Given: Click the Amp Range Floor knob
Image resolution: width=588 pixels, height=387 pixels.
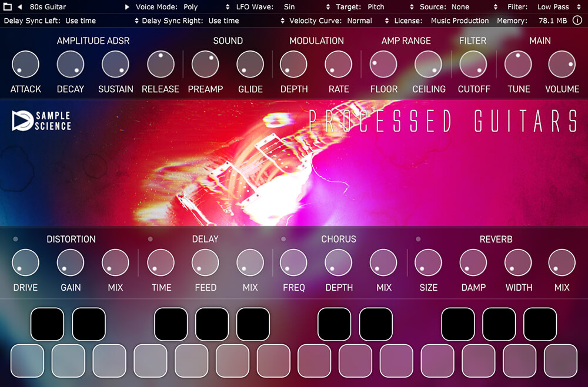Looking at the screenshot, I should (x=383, y=65).
